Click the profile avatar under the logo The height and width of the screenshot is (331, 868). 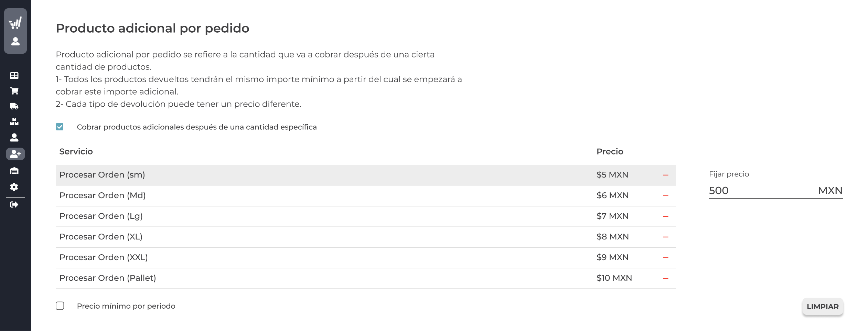coord(15,42)
